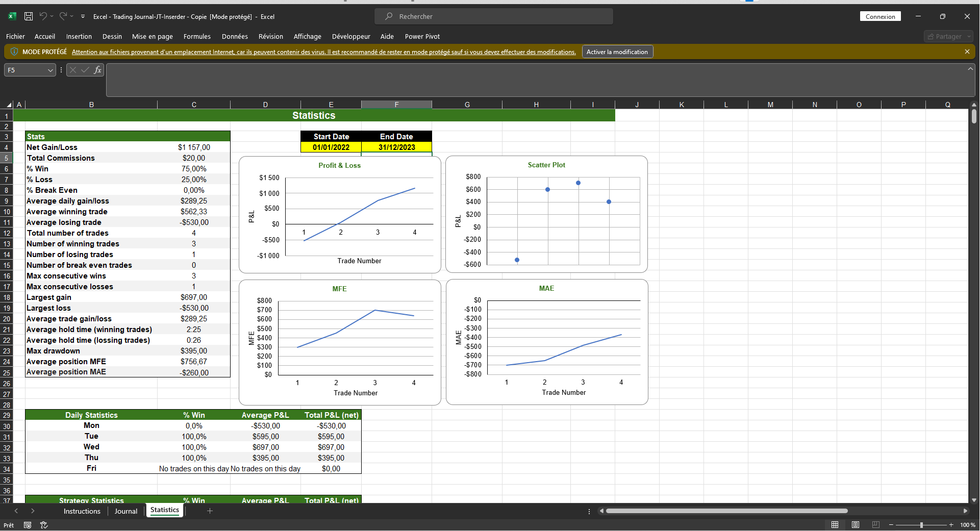Click the Undo arrow icon
The height and width of the screenshot is (531, 980).
coord(43,16)
